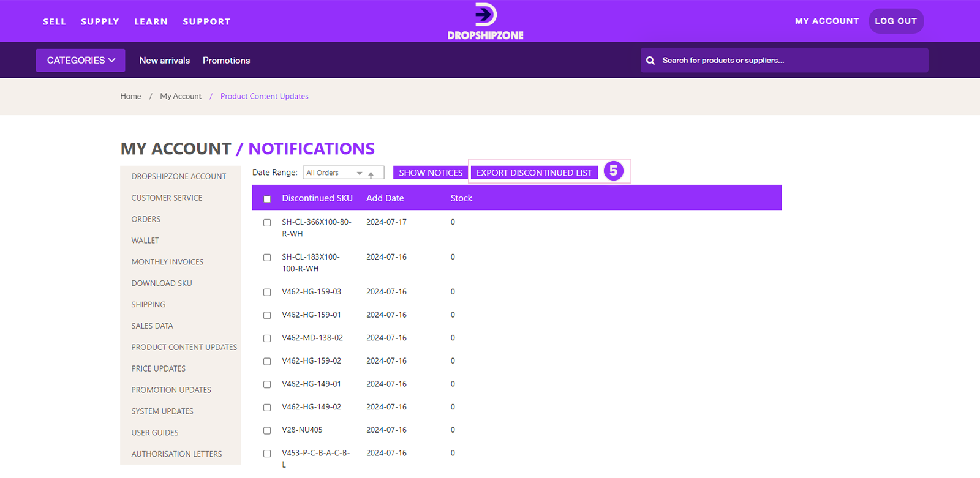The height and width of the screenshot is (478, 980).
Task: Check the V462-HG-149-02 checkbox
Action: pyautogui.click(x=267, y=408)
